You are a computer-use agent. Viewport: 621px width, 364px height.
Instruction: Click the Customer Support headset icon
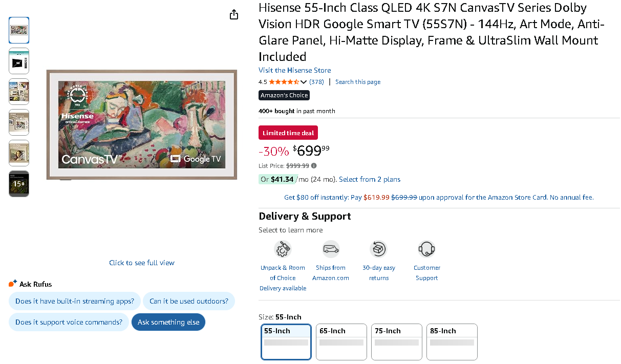[426, 249]
